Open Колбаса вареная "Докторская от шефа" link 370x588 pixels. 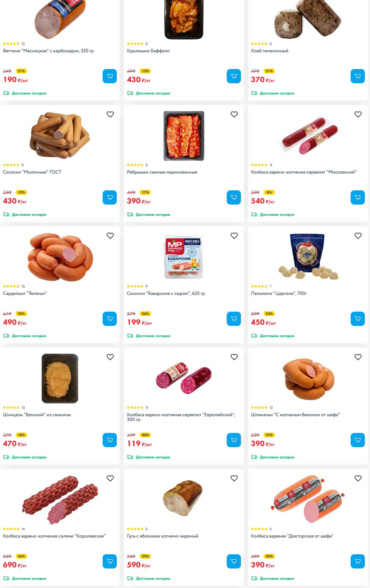pos(292,536)
